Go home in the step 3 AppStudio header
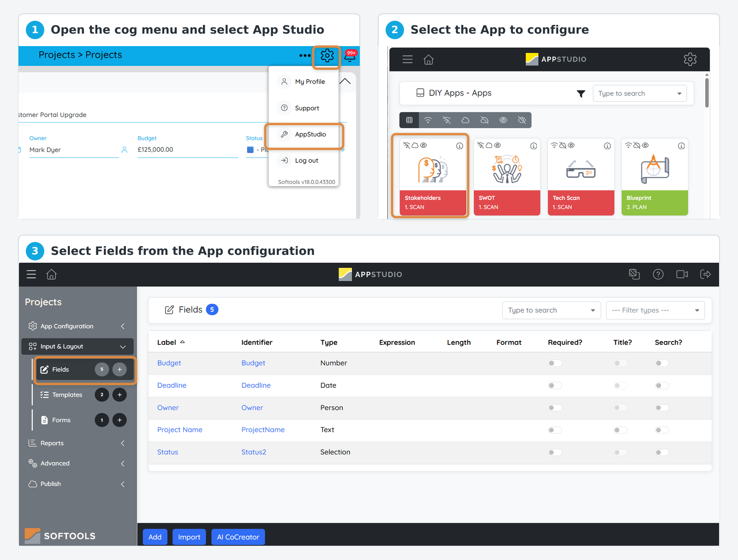The image size is (738, 560). (x=52, y=274)
